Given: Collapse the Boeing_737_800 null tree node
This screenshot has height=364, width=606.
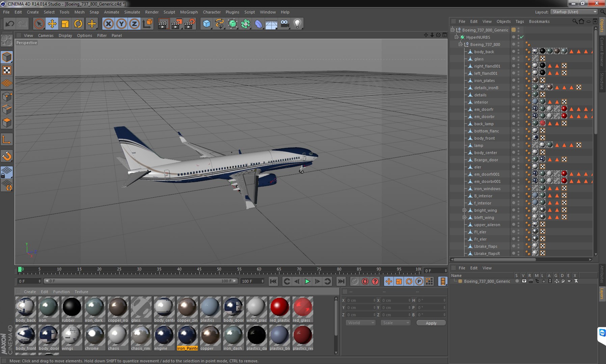Looking at the screenshot, I should click(461, 44).
